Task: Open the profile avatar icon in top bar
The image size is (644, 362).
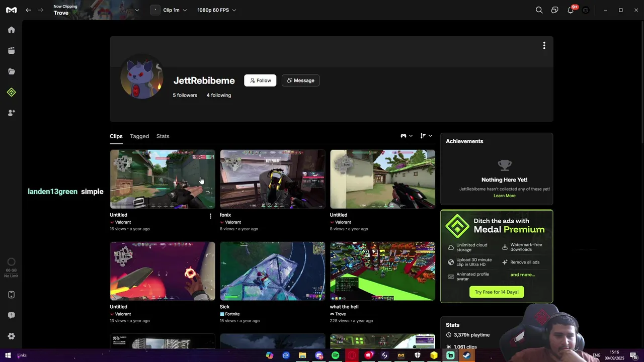Action: (x=586, y=10)
